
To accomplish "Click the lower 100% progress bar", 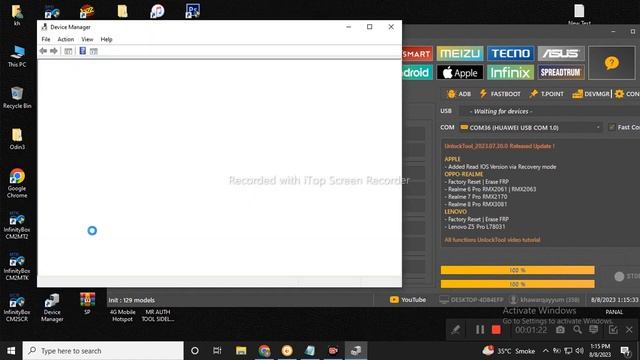I will (517, 284).
